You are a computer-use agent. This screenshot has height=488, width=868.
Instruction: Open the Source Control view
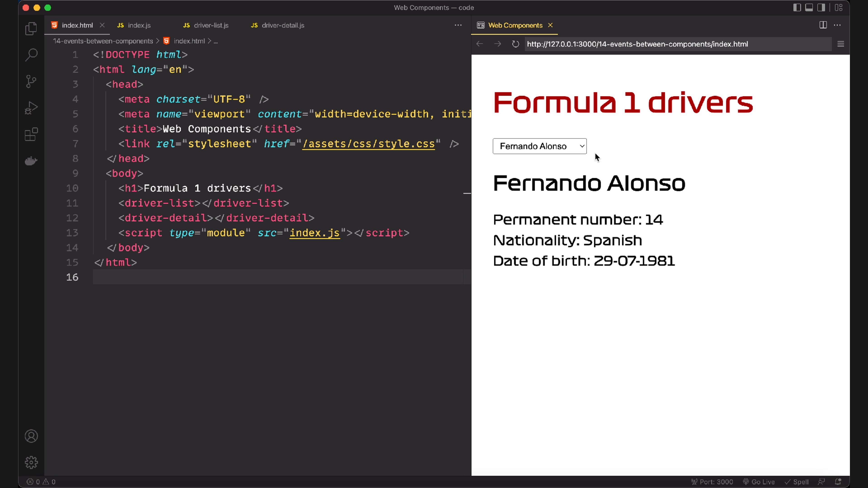31,81
